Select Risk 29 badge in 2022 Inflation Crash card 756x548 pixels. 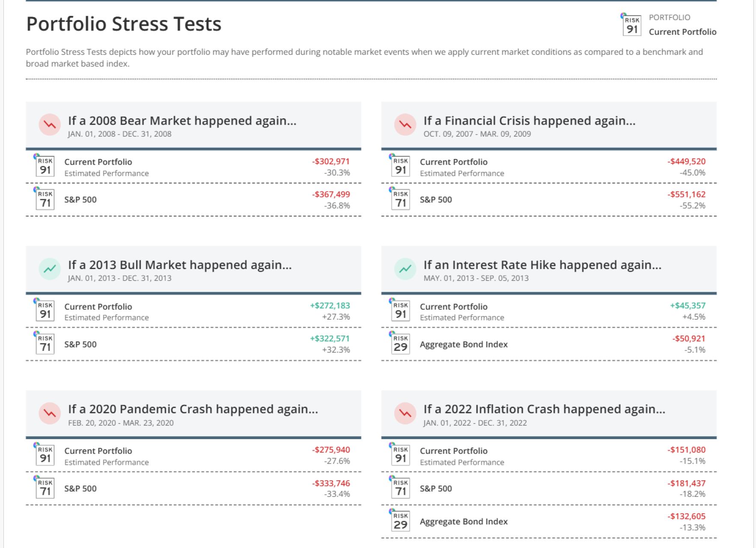click(x=400, y=521)
